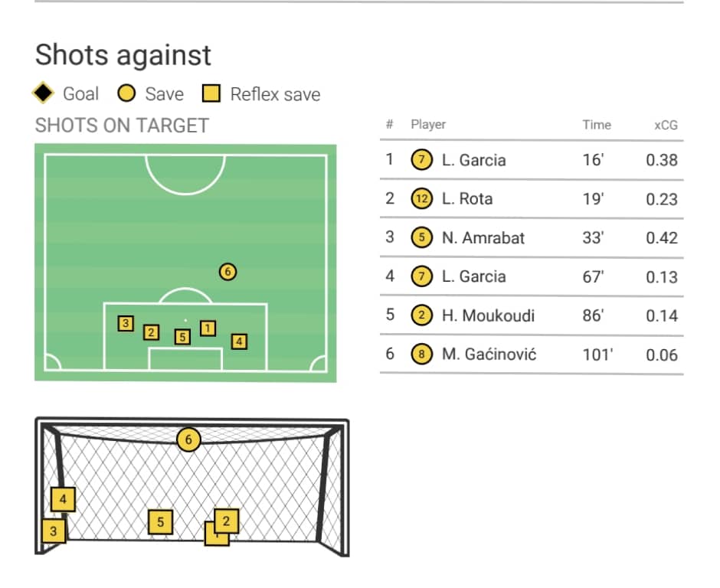Select shot marker 5 near the six-yard box
Screen dimensions: 720x588
coord(182,336)
